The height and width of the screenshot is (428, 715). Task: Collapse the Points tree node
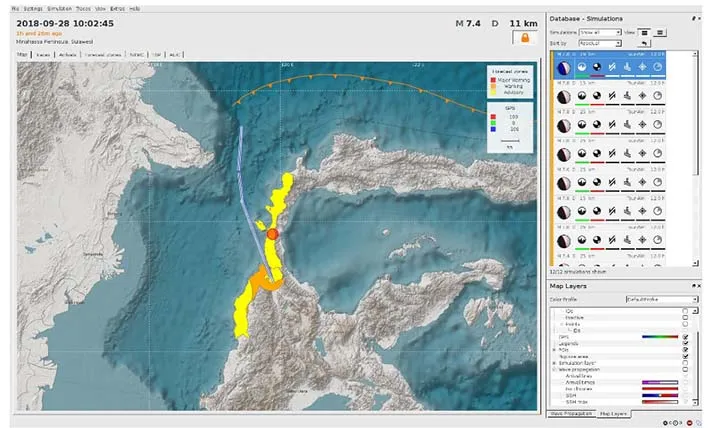pyautogui.click(x=561, y=324)
